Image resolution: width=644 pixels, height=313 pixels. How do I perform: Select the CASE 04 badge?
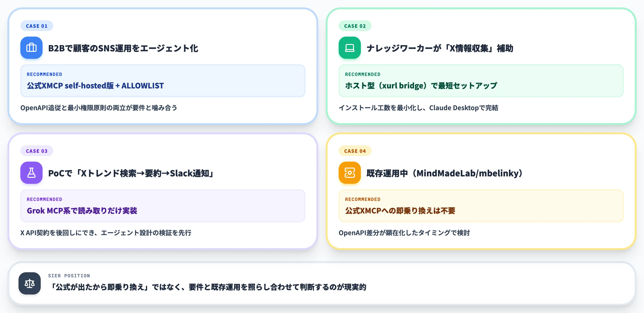355,151
